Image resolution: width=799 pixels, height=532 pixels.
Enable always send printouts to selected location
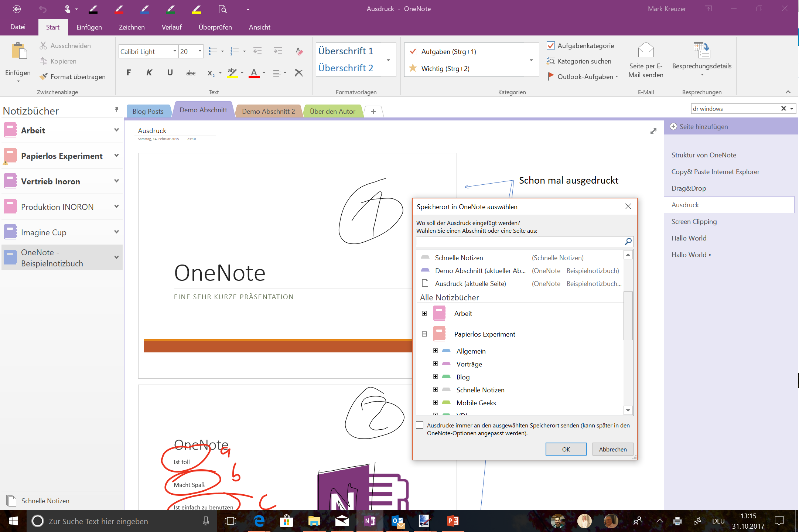[420, 425]
